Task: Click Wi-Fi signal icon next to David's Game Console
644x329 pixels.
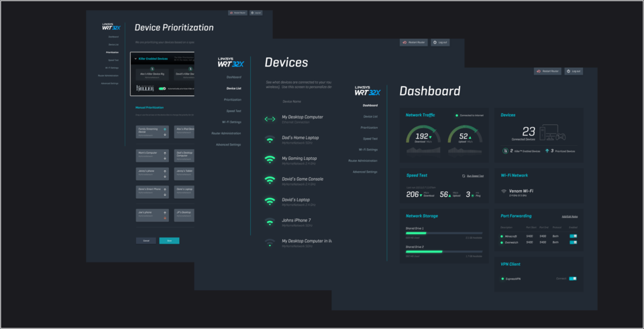Action: [x=269, y=180]
